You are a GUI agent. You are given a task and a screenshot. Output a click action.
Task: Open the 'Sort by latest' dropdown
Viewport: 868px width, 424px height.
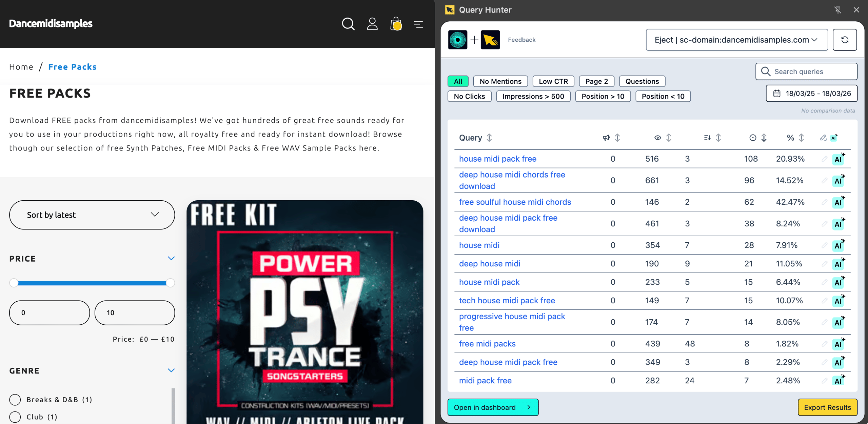click(92, 215)
